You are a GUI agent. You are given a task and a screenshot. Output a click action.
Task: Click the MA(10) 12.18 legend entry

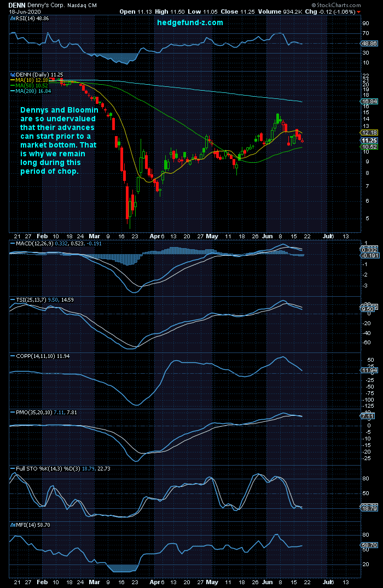(30, 80)
